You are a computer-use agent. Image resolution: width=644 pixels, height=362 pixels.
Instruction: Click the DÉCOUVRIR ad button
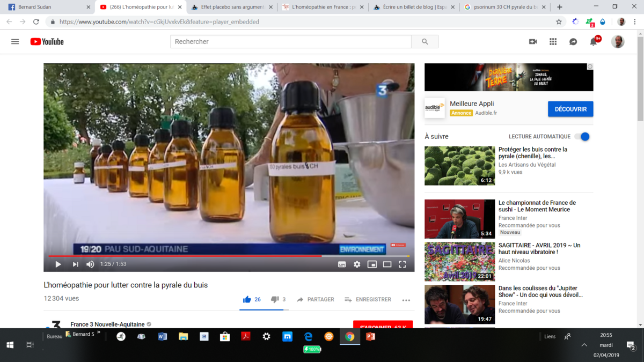[570, 109]
